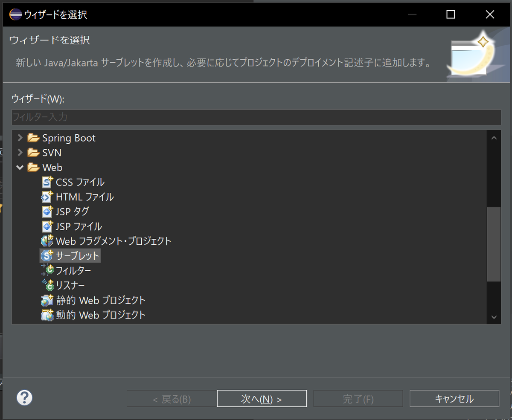This screenshot has width=512, height=420.
Task: Open help with the question mark icon
Action: (x=24, y=398)
